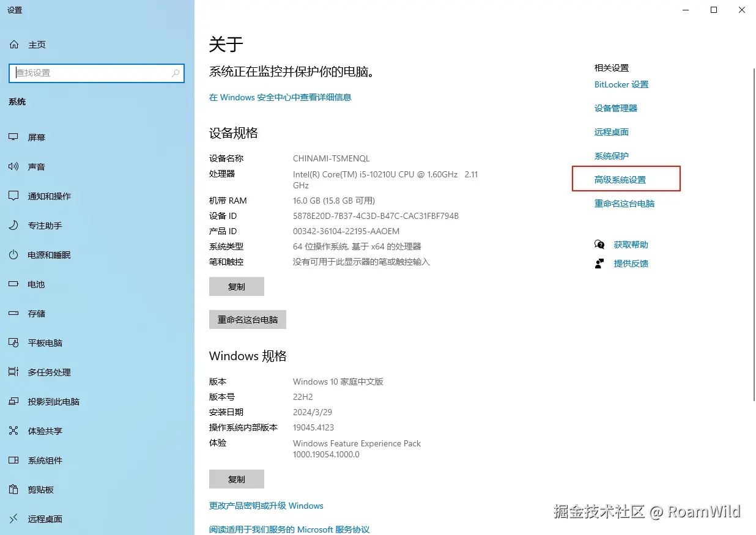Viewport: 756px width, 535px height.
Task: Click product ID 00342-36104-22195-AAOEM
Action: point(346,231)
